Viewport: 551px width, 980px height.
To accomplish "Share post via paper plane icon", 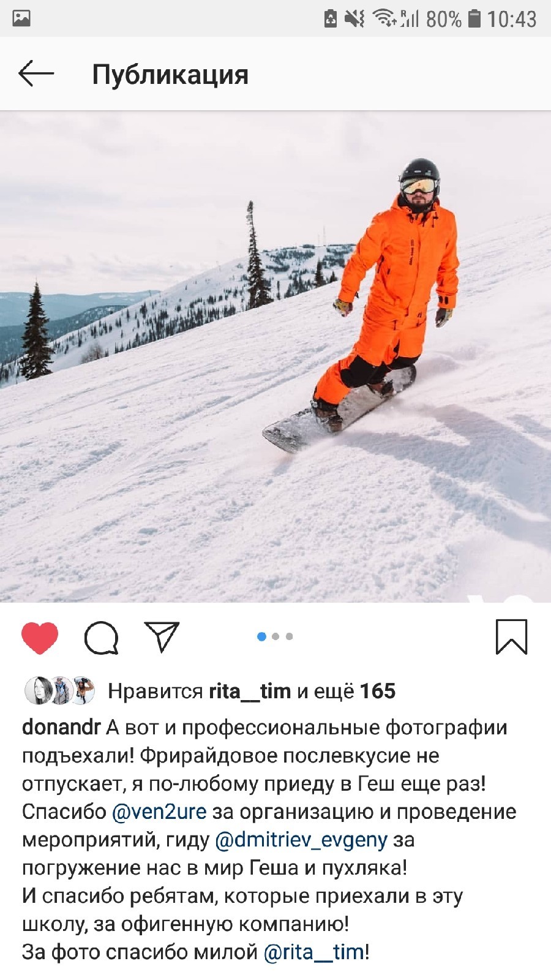I will coord(162,637).
